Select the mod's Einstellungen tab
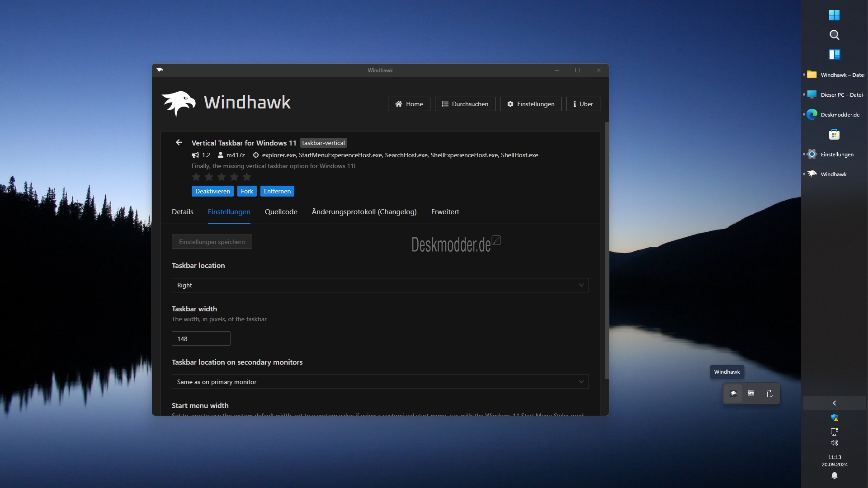The height and width of the screenshot is (488, 868). tap(229, 212)
